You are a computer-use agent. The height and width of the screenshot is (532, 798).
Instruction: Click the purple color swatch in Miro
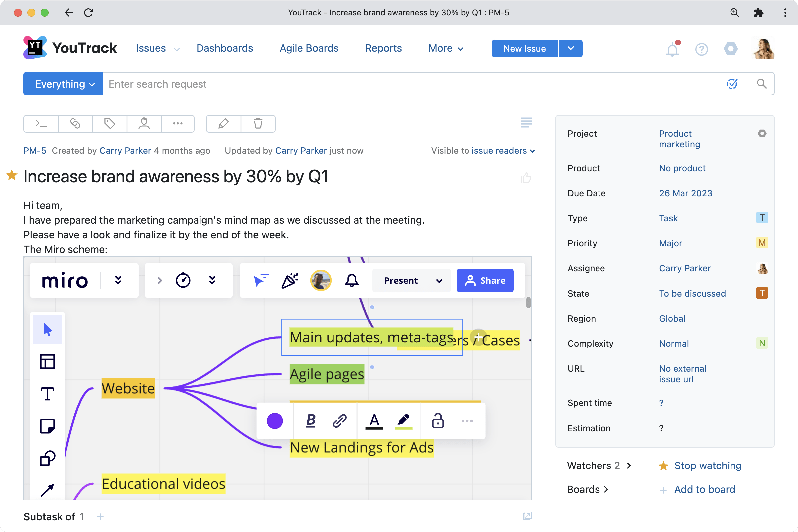275,421
